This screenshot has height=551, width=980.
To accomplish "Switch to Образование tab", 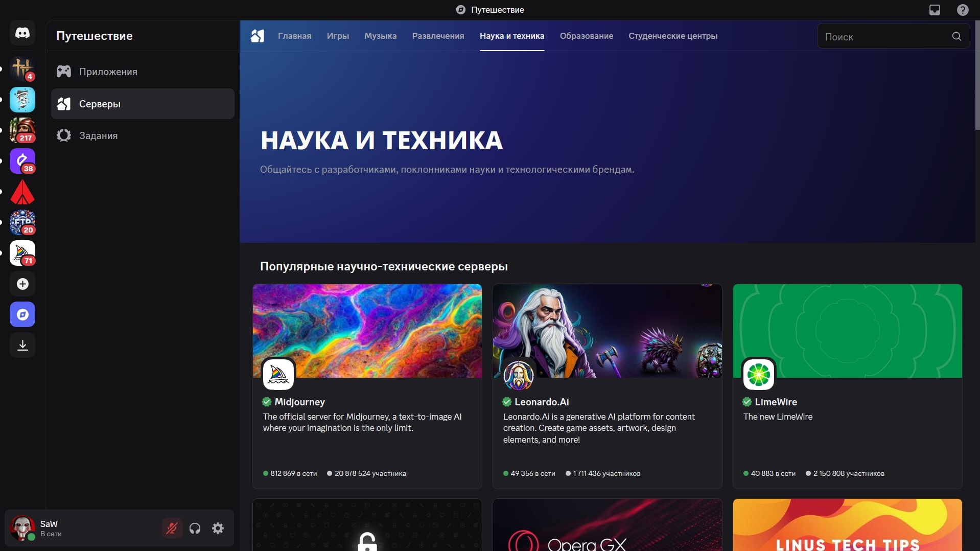I will (586, 36).
